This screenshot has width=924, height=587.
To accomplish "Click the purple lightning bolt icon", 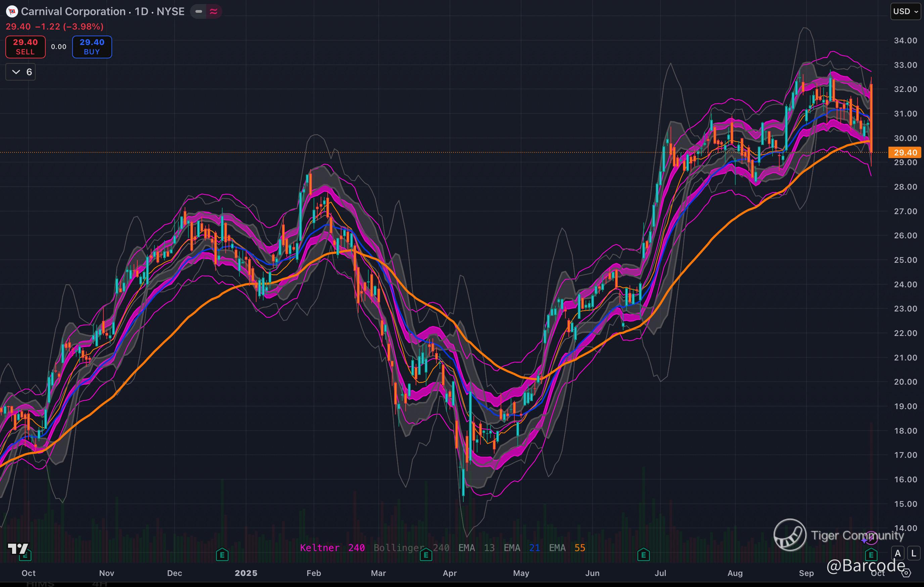I will point(871,538).
